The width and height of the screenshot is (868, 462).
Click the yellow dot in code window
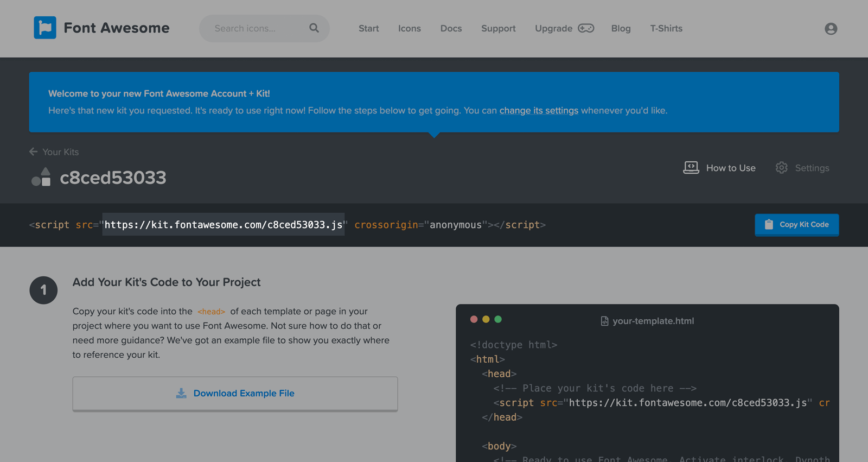(x=486, y=319)
